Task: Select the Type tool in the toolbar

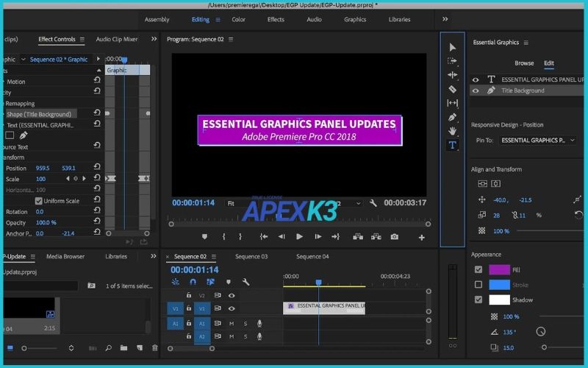Action: pos(452,145)
